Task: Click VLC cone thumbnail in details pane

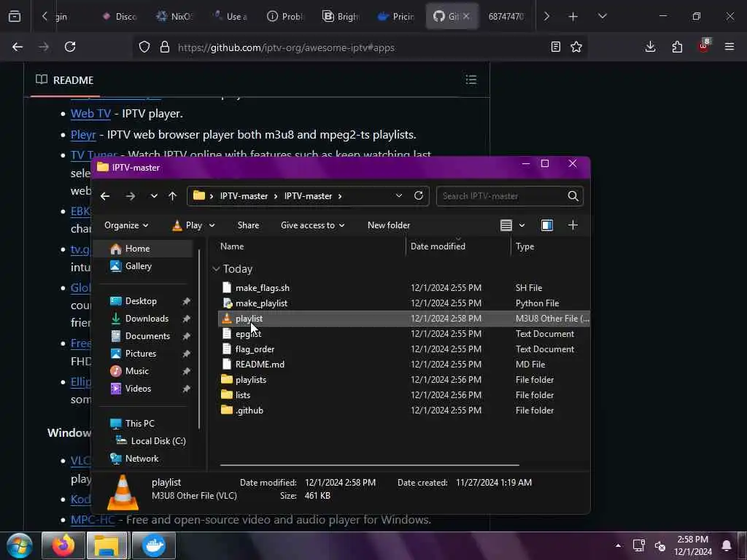Action: pyautogui.click(x=123, y=492)
